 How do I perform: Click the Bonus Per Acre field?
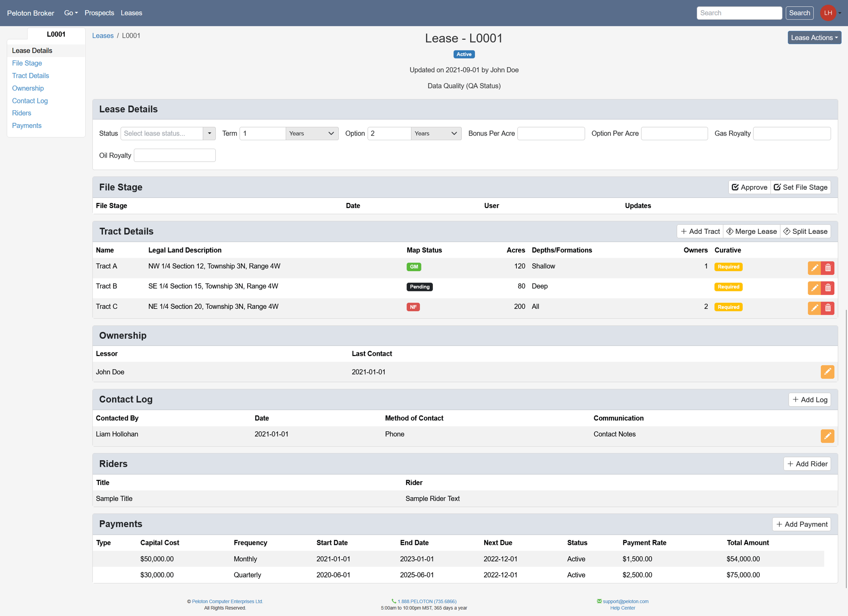551,133
